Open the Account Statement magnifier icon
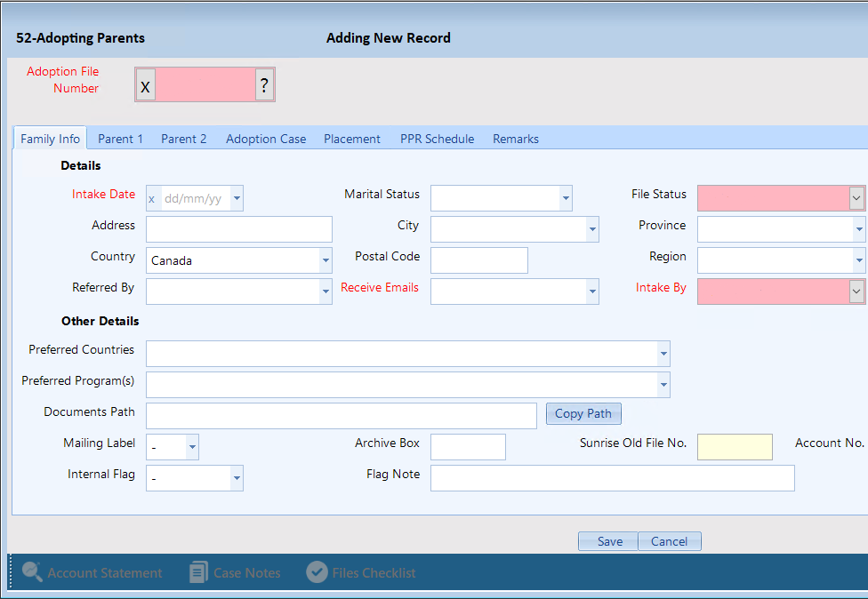Image resolution: width=868 pixels, height=599 pixels. tap(33, 572)
